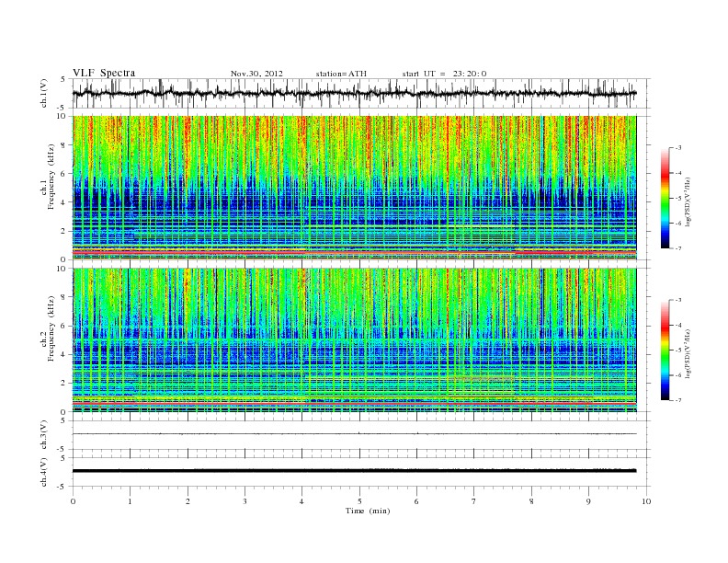Click the '4' kHz tick on ch.1 axis
The width and height of the screenshot is (728, 563).
[x=64, y=202]
